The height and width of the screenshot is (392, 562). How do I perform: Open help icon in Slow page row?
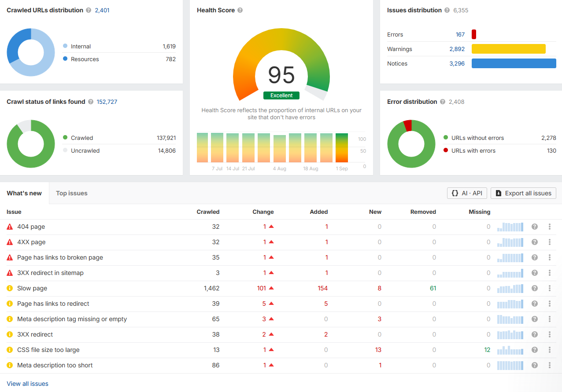[x=535, y=288]
